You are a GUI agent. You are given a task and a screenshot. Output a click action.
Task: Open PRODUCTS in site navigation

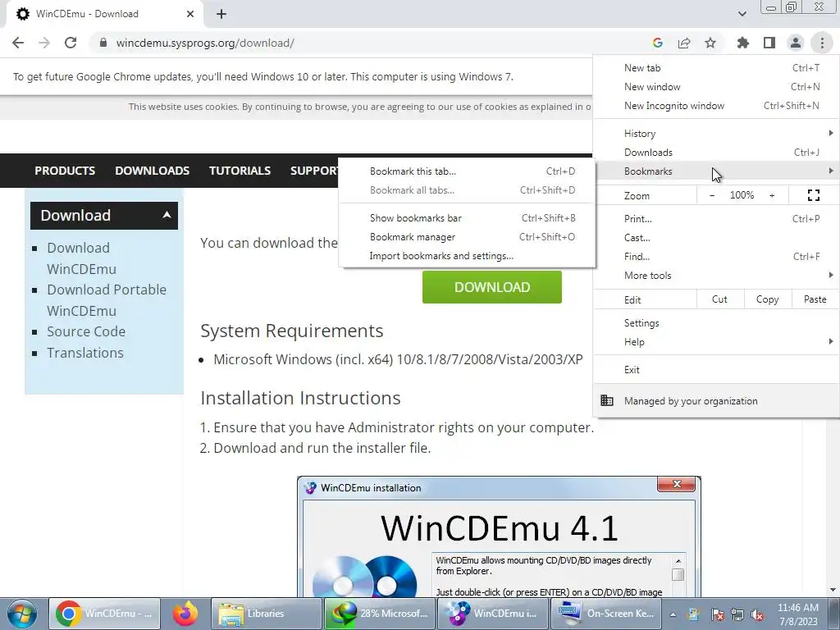65,171
